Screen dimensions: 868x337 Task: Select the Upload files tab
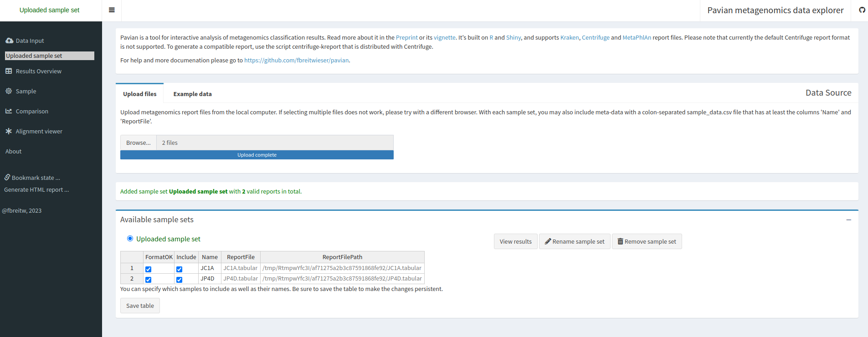click(x=139, y=94)
